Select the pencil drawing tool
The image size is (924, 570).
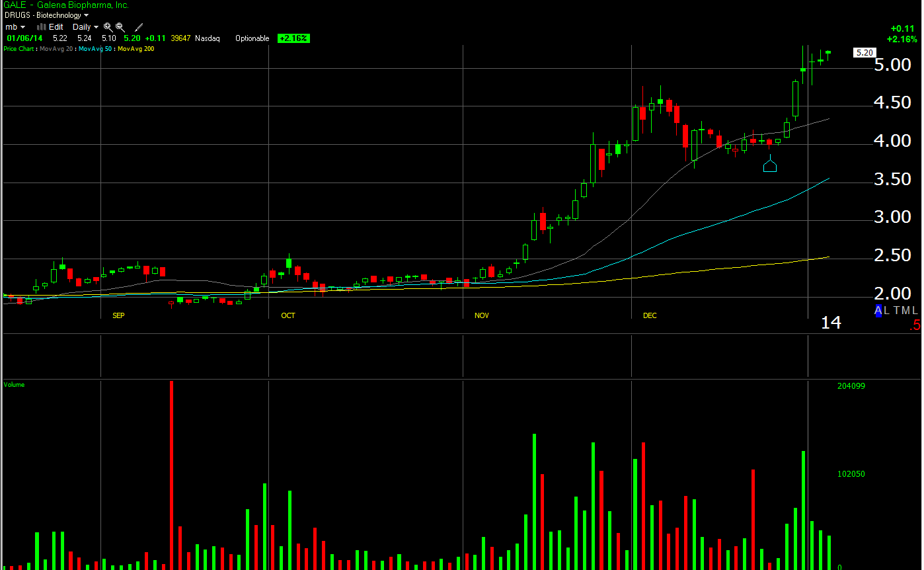click(x=139, y=27)
